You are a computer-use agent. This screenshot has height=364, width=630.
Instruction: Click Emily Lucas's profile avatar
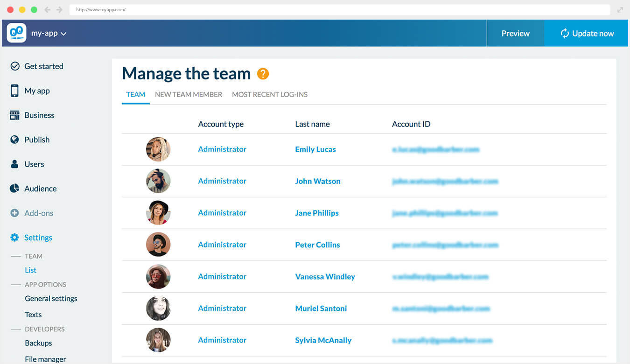(158, 149)
